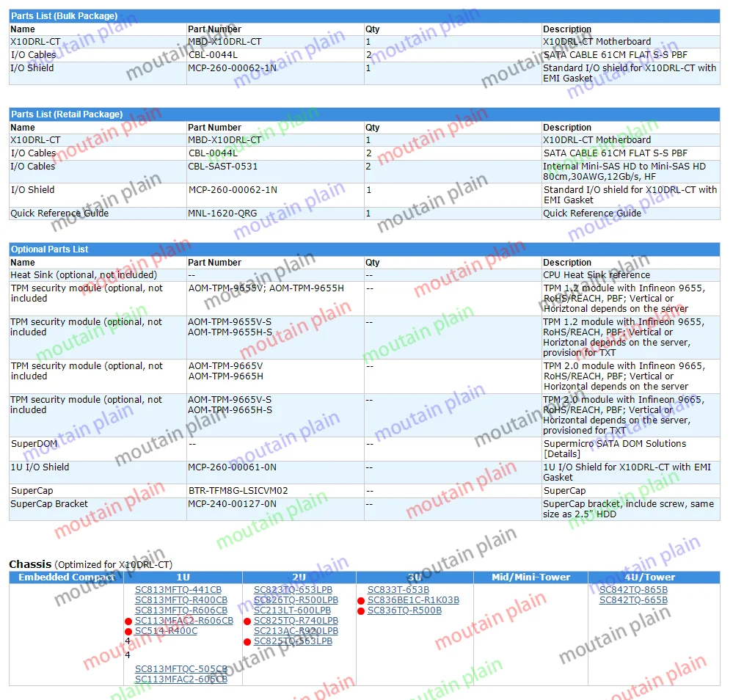Open the SC813MFTQ-R606CB chassis link

tap(181, 610)
